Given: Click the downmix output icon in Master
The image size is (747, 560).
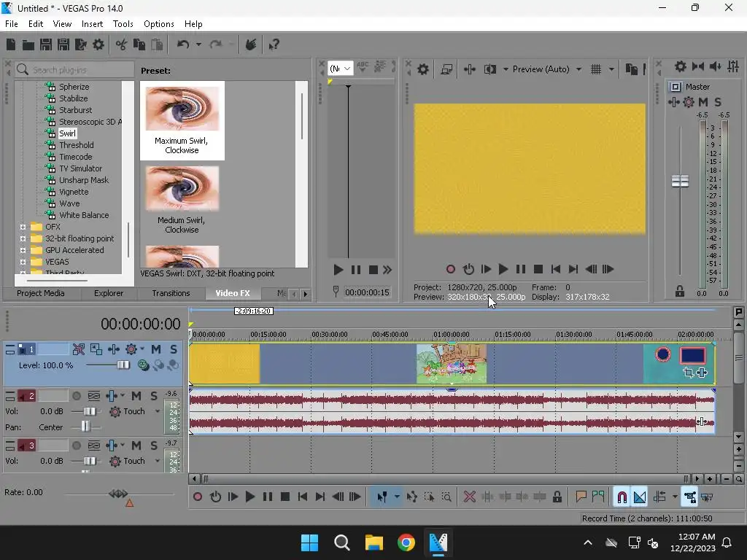Looking at the screenshot, I should pos(698,66).
